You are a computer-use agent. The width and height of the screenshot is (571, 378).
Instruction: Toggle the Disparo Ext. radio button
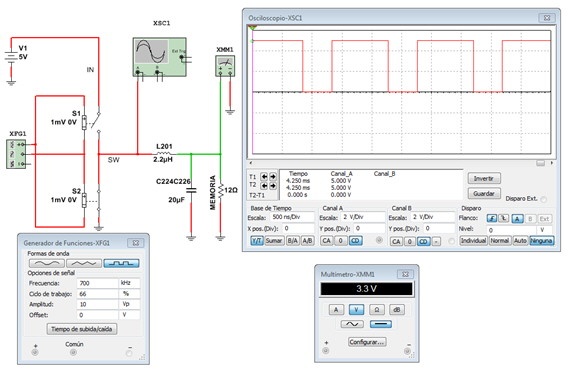pos(544,199)
